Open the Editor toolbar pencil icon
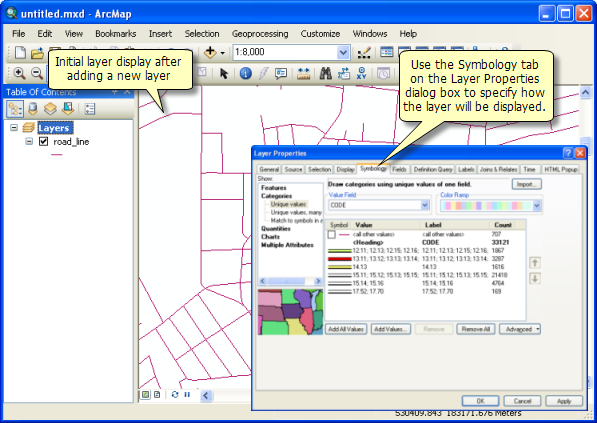The height and width of the screenshot is (423, 597). (364, 53)
